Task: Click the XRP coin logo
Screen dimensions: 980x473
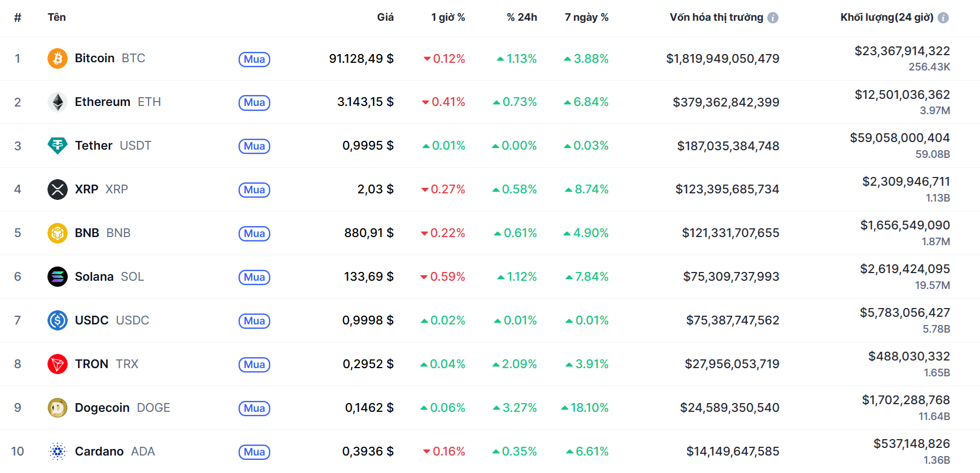Action: tap(57, 190)
